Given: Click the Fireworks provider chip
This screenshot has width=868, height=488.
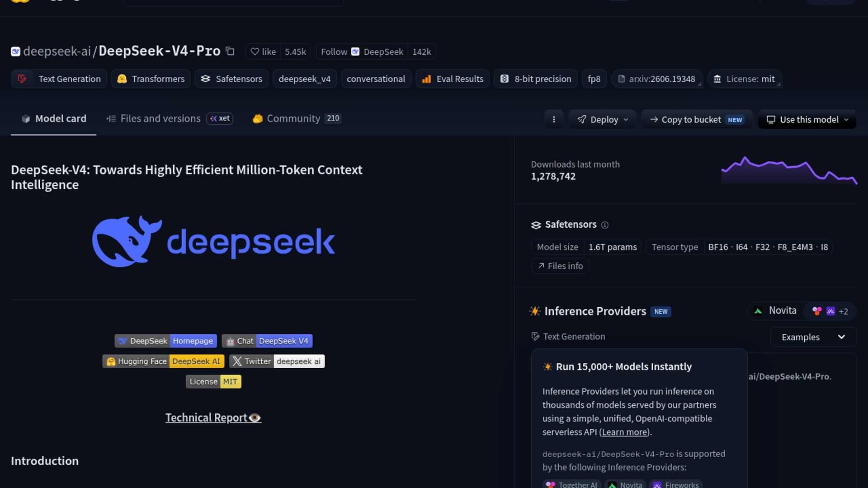Looking at the screenshot, I should [x=676, y=484].
